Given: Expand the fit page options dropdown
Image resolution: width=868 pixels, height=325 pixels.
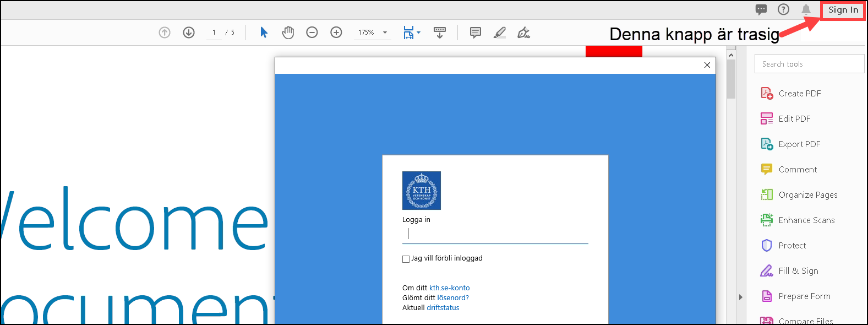Looking at the screenshot, I should point(418,32).
